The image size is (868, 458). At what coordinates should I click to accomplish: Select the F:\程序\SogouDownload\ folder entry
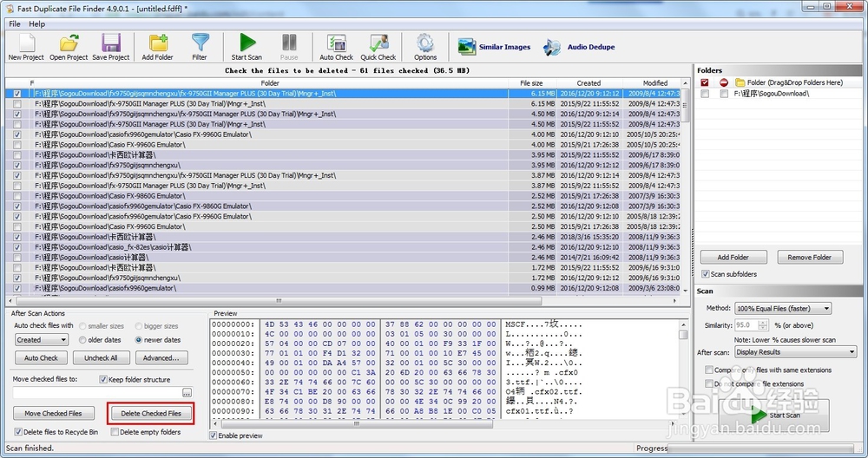pos(772,94)
